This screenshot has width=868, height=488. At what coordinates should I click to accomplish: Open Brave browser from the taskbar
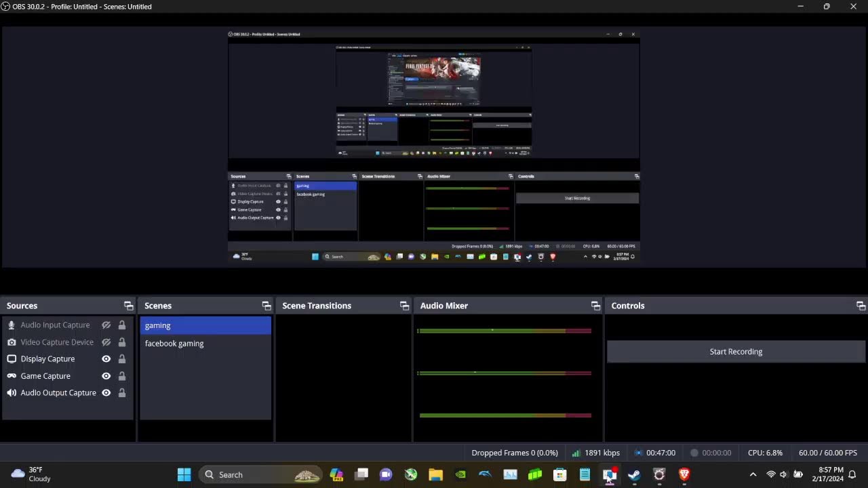(684, 474)
